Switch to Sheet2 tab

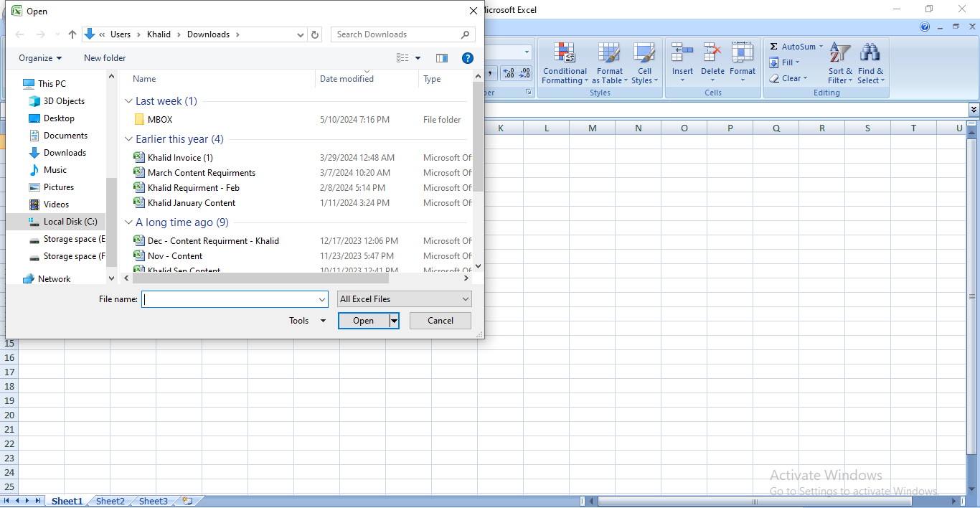tap(110, 501)
